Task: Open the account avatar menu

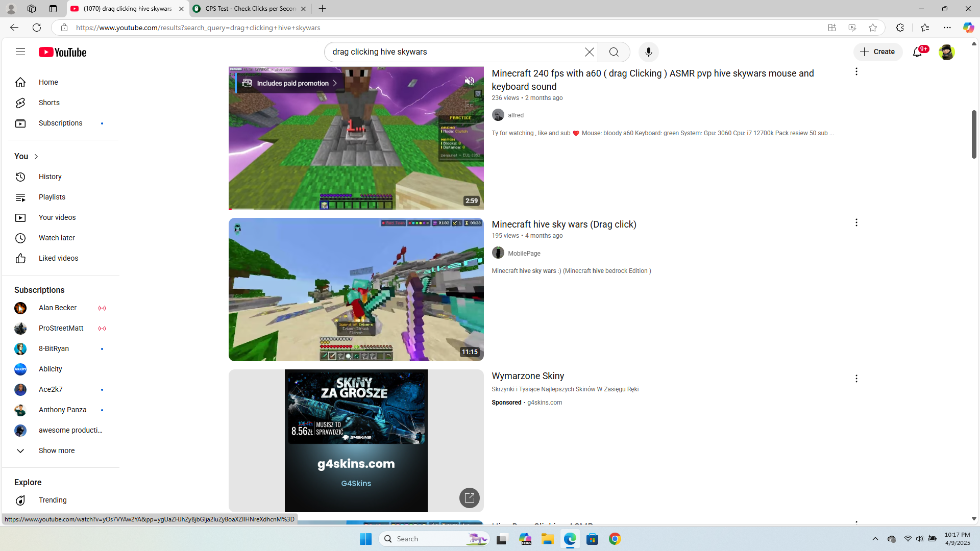Action: pos(946,52)
